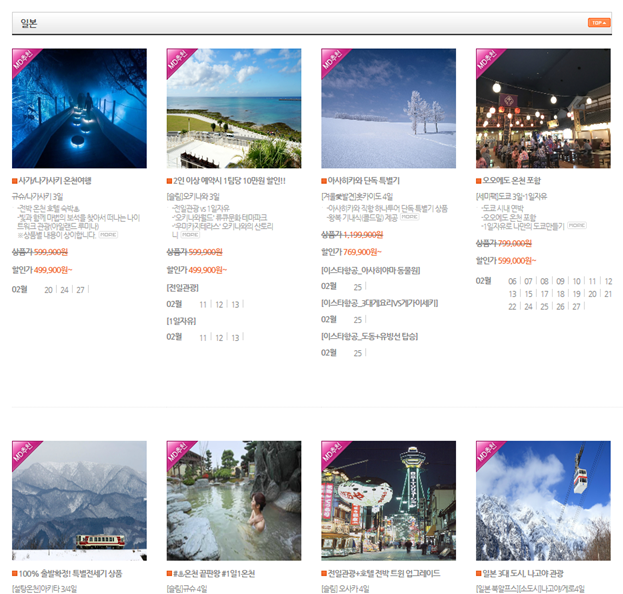Click the [세미팩]도쿄 3일-1일자유 subtitle

click(511, 196)
